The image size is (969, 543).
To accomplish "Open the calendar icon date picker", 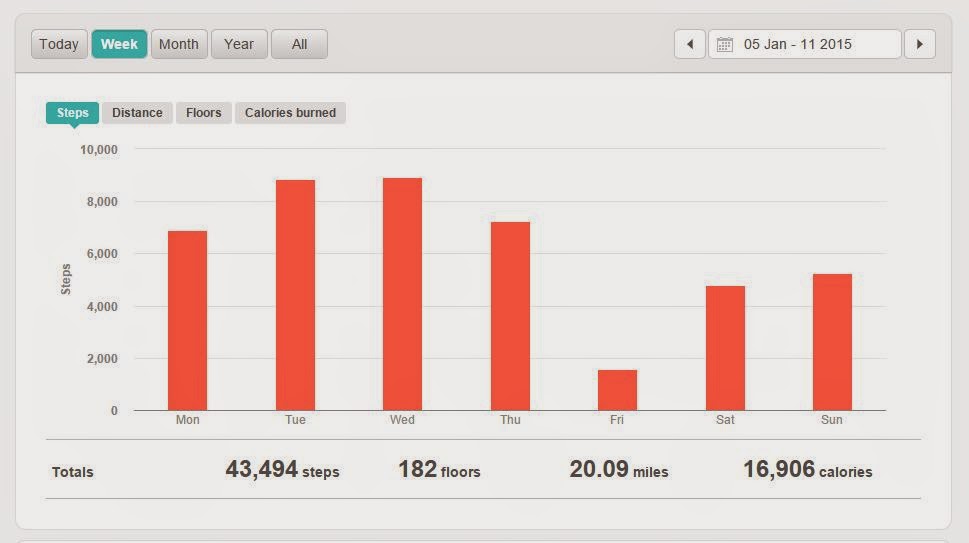I will (x=724, y=44).
